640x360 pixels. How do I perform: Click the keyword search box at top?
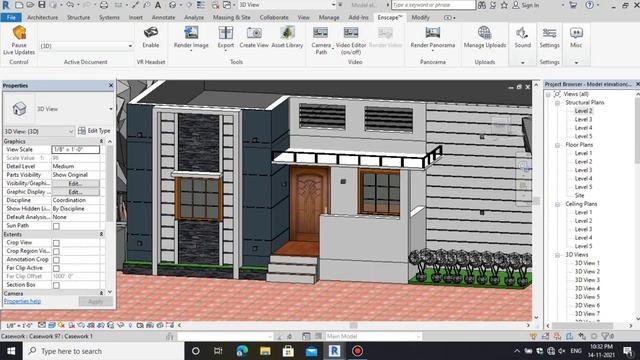click(x=433, y=5)
